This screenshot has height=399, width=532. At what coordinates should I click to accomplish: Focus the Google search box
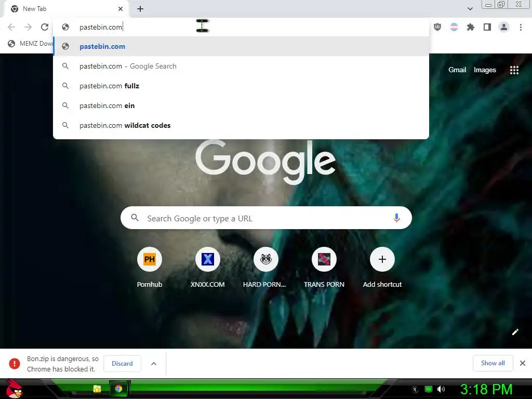(266, 218)
